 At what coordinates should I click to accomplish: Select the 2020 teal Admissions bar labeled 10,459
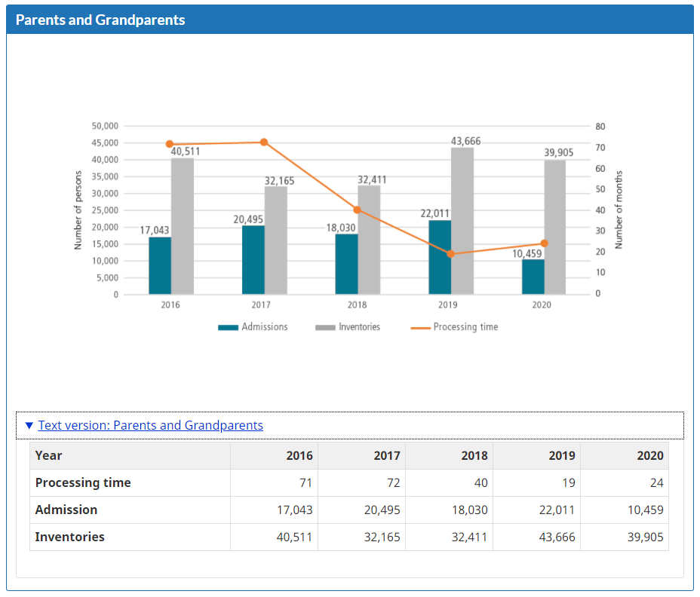533,277
